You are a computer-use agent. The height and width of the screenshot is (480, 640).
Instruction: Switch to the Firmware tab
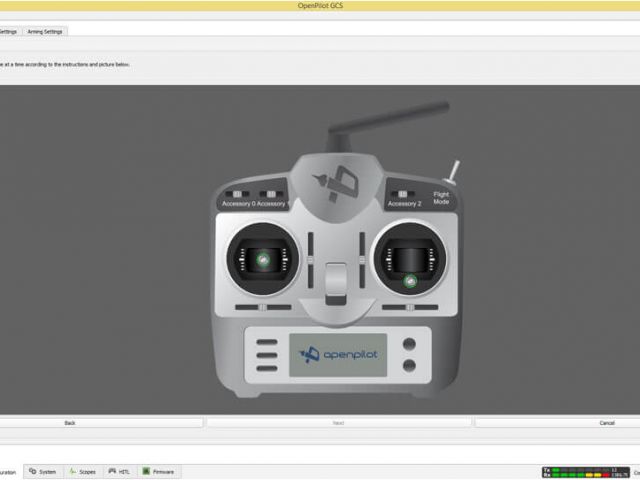pyautogui.click(x=158, y=471)
